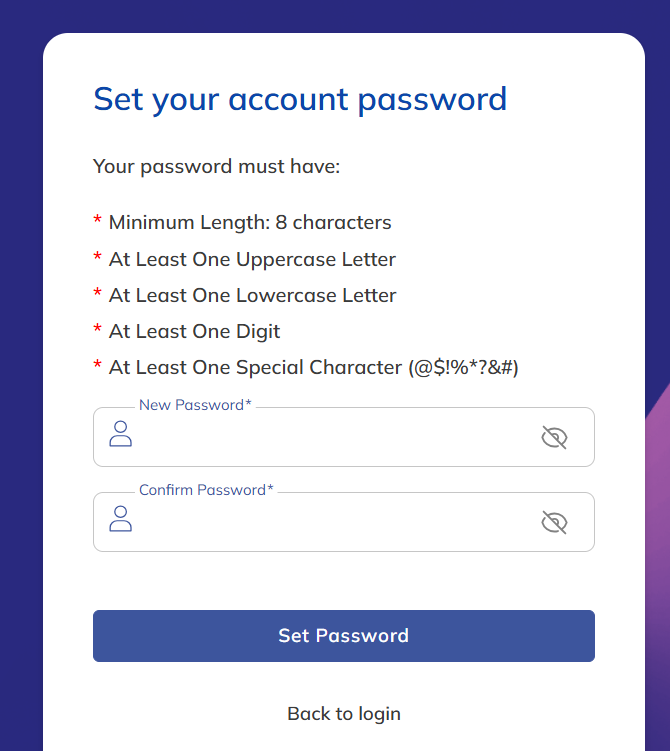Viewport: 670px width, 751px height.
Task: Click the "New Password*" floating label
Action: point(195,405)
